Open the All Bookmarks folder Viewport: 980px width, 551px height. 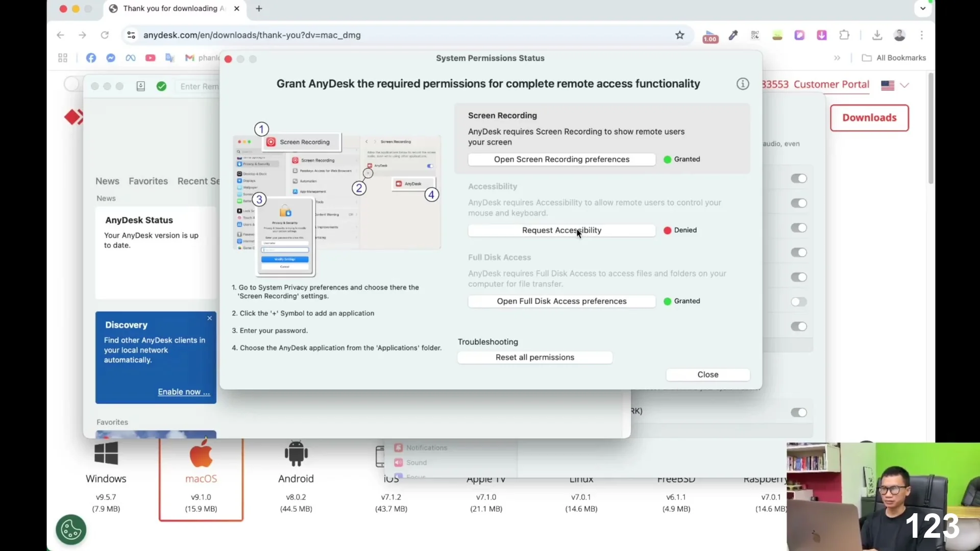[x=894, y=58]
